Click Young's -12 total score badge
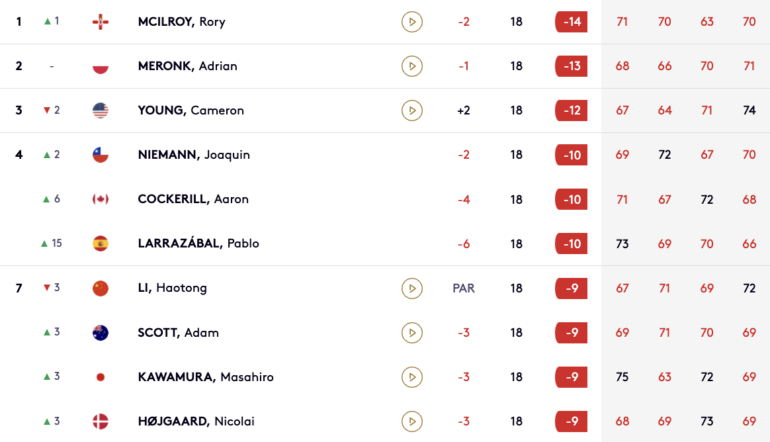The image size is (770, 442). [x=572, y=110]
